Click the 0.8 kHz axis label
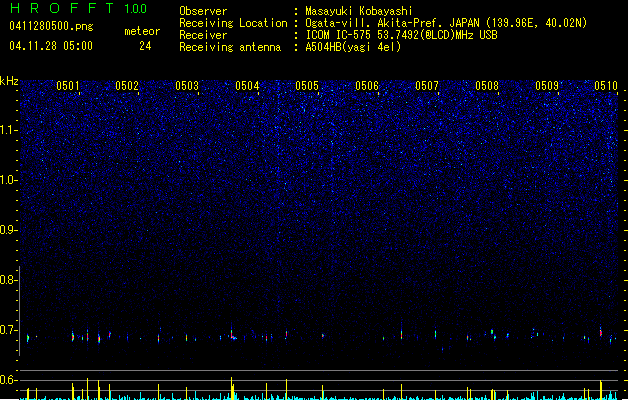 [9, 280]
